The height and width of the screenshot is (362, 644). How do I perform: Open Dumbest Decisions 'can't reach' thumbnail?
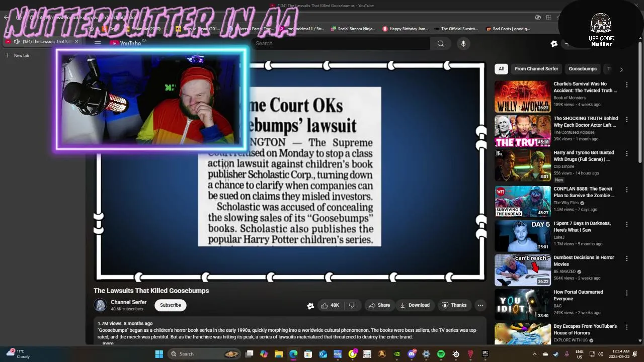[523, 270]
